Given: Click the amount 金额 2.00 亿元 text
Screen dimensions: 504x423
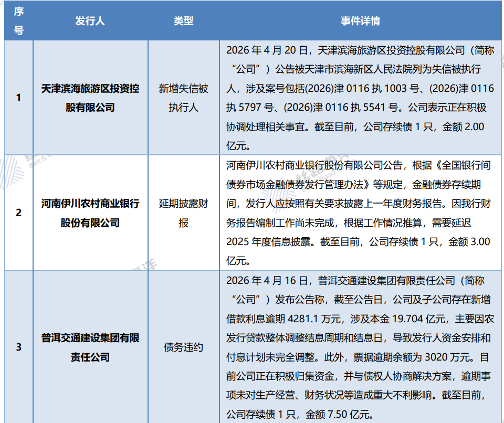Looking at the screenshot, I should click(x=462, y=127).
